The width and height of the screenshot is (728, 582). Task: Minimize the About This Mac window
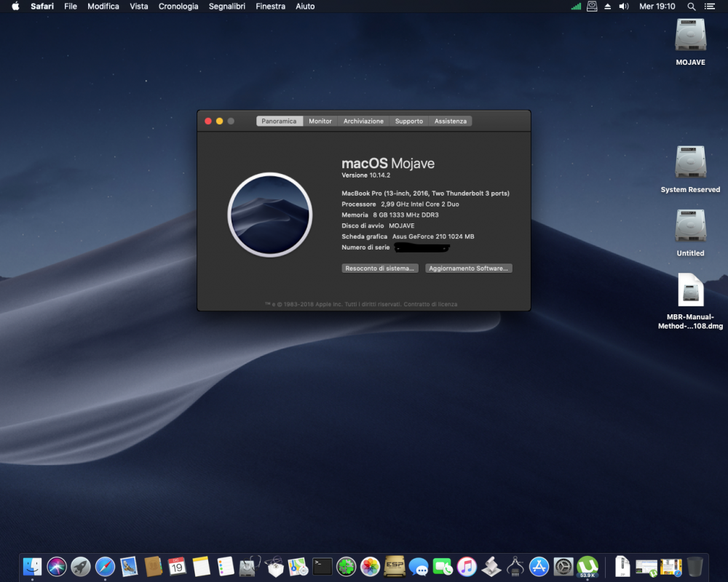point(220,121)
